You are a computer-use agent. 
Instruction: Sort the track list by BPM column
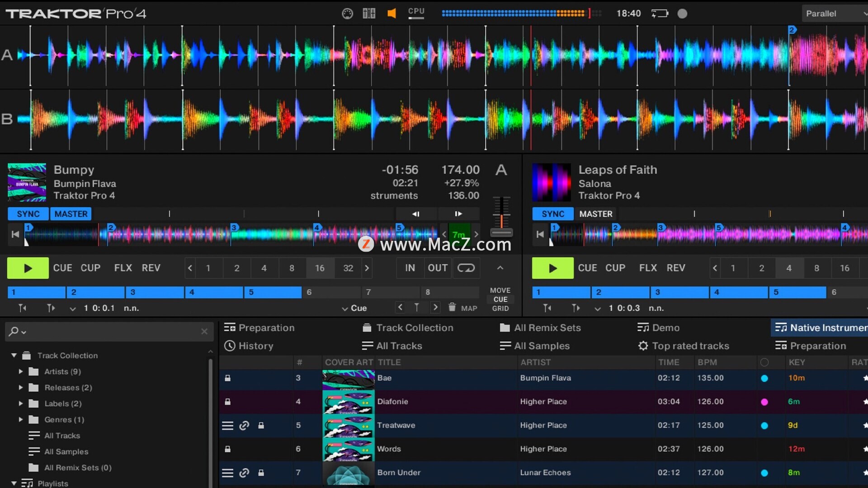click(x=707, y=362)
